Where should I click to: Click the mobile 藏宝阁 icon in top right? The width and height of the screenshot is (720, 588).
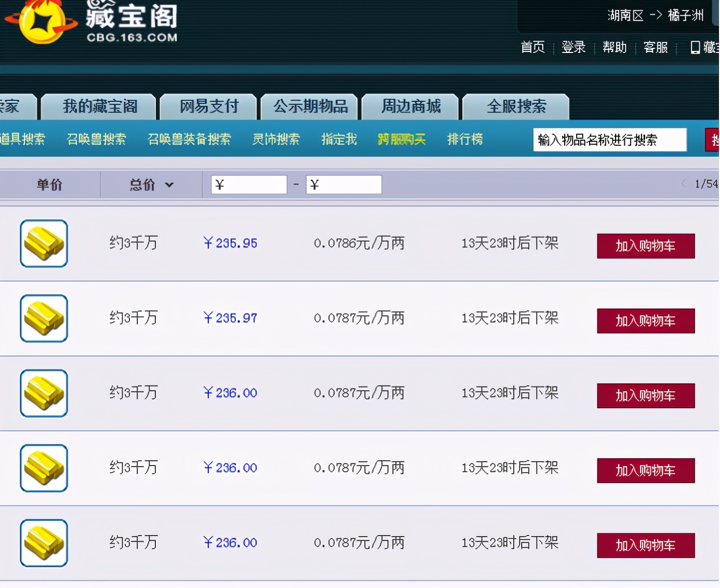(x=695, y=47)
